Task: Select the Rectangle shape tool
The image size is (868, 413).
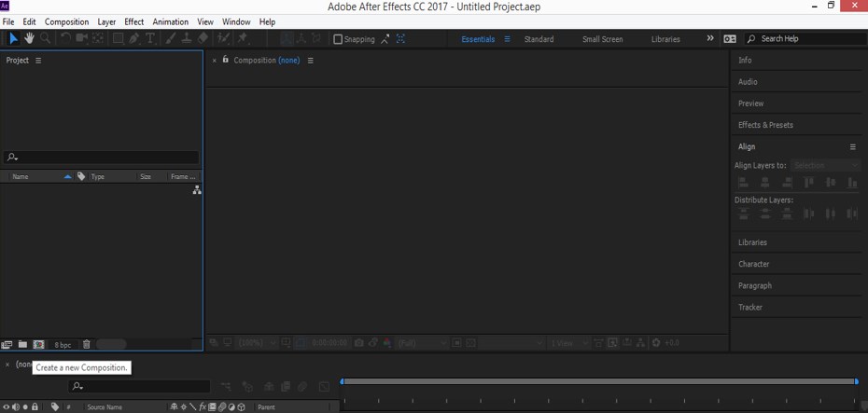Action: click(x=118, y=38)
